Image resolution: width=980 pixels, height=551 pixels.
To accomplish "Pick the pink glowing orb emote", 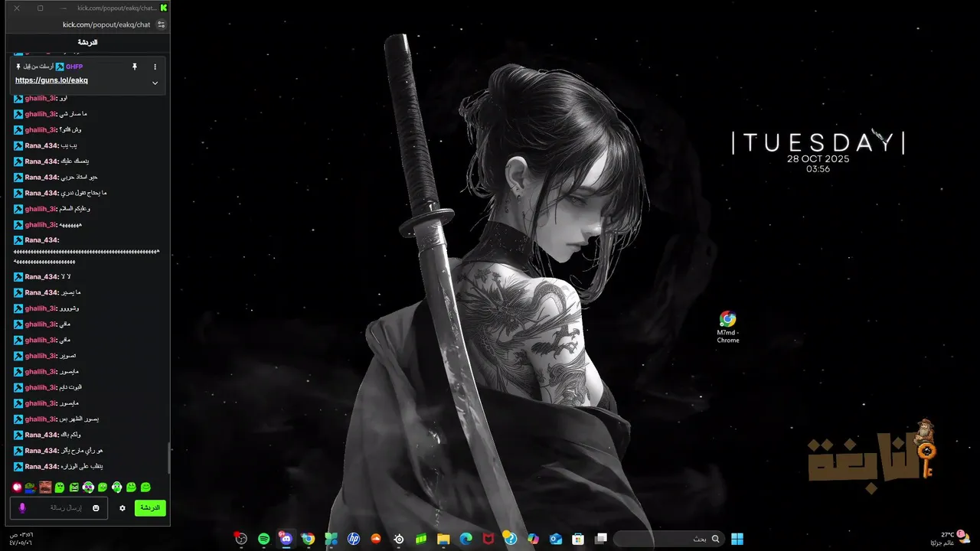I will [x=17, y=487].
